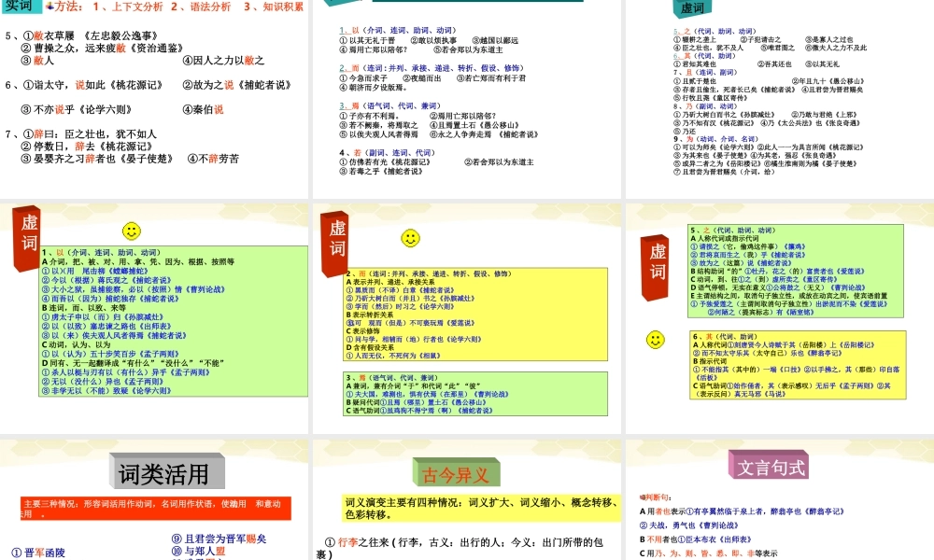Click the line "B 表示转折关系"
The image size is (934, 560).
(x=370, y=315)
